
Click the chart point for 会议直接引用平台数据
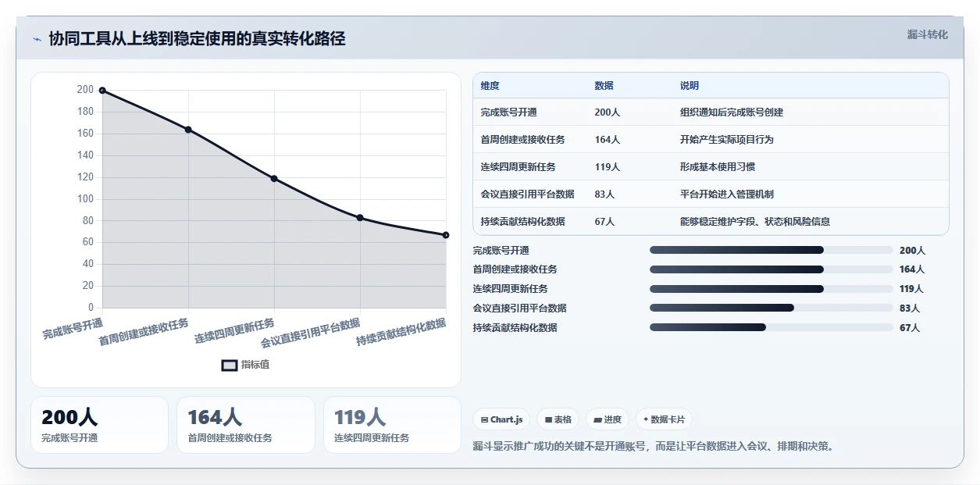coord(360,218)
